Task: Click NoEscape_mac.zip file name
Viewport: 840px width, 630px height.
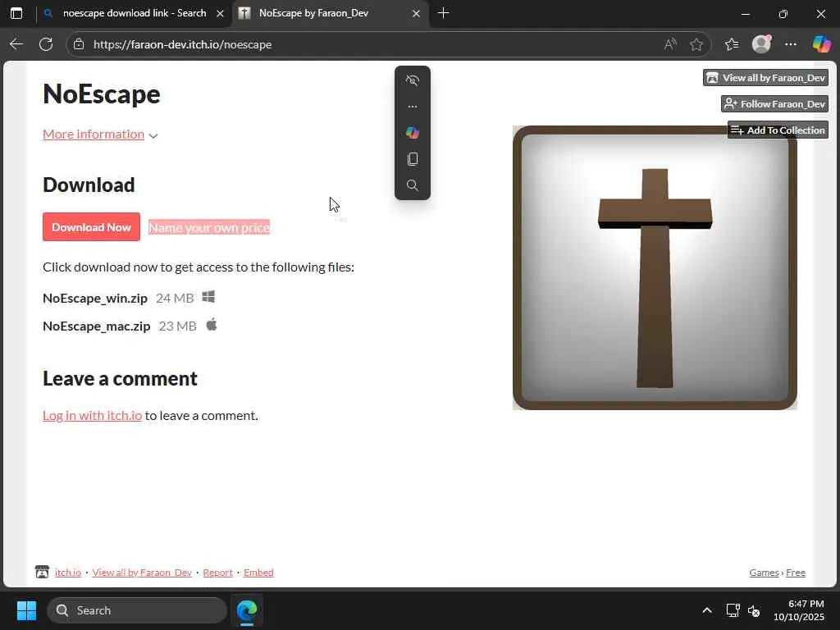Action: pyautogui.click(x=97, y=326)
